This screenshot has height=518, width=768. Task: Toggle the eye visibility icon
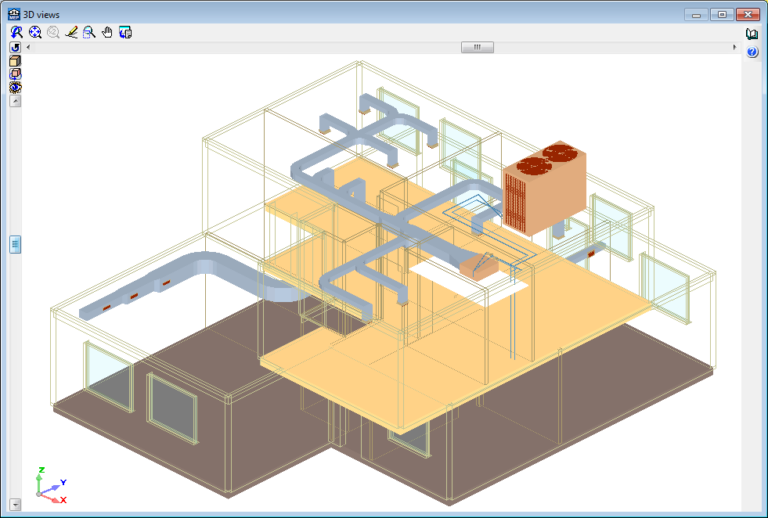pyautogui.click(x=15, y=87)
